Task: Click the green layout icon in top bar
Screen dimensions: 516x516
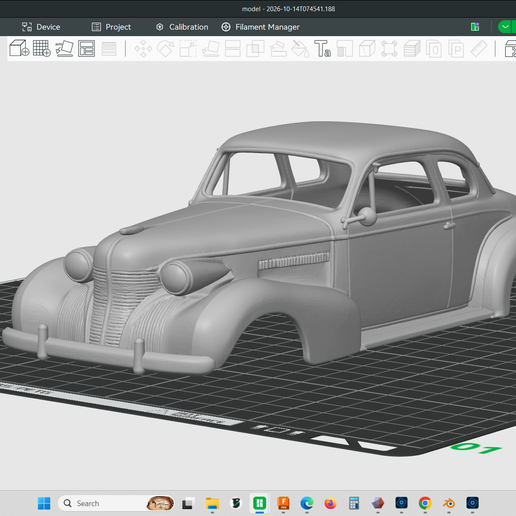Action: click(x=475, y=27)
